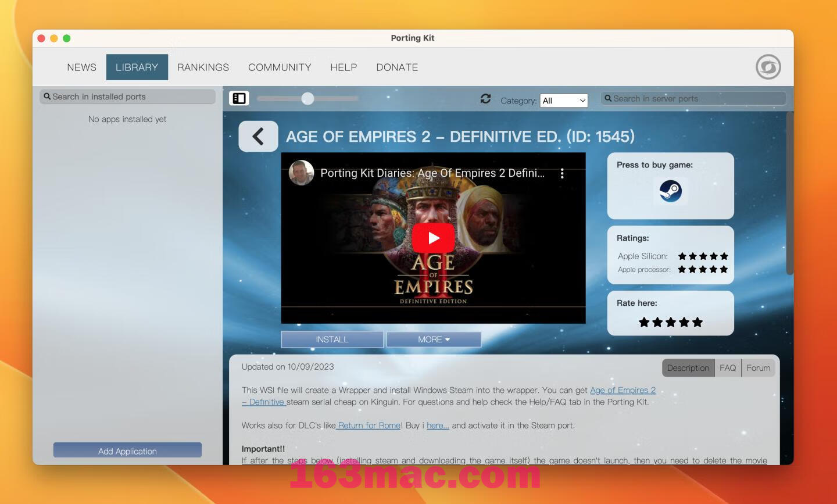The width and height of the screenshot is (837, 504).
Task: Switch to the FAQ tab
Action: pyautogui.click(x=728, y=368)
